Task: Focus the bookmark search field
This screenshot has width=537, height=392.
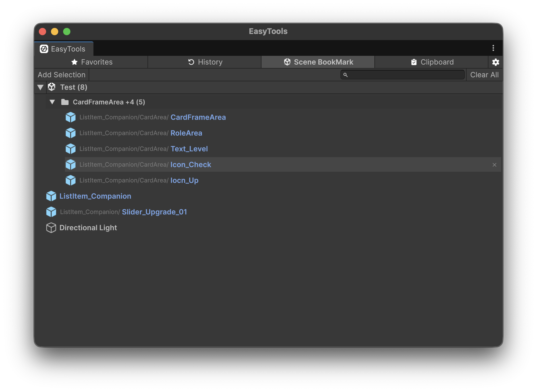Action: [x=403, y=75]
